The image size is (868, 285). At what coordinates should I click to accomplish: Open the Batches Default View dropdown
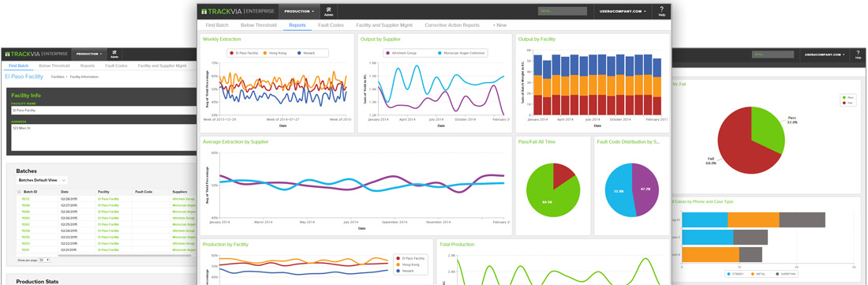42,180
